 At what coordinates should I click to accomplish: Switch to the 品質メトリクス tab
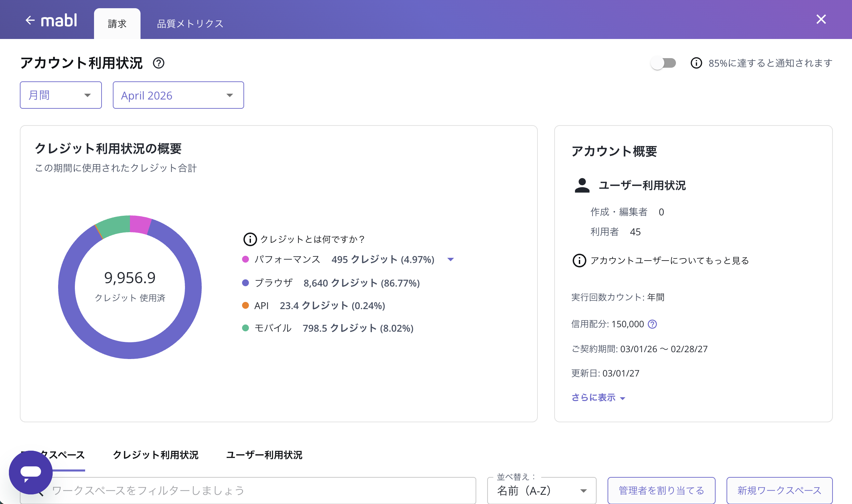189,23
